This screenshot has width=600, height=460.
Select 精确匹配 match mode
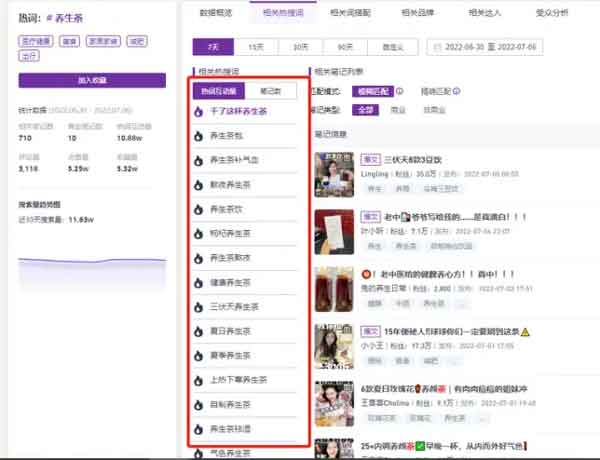[435, 91]
